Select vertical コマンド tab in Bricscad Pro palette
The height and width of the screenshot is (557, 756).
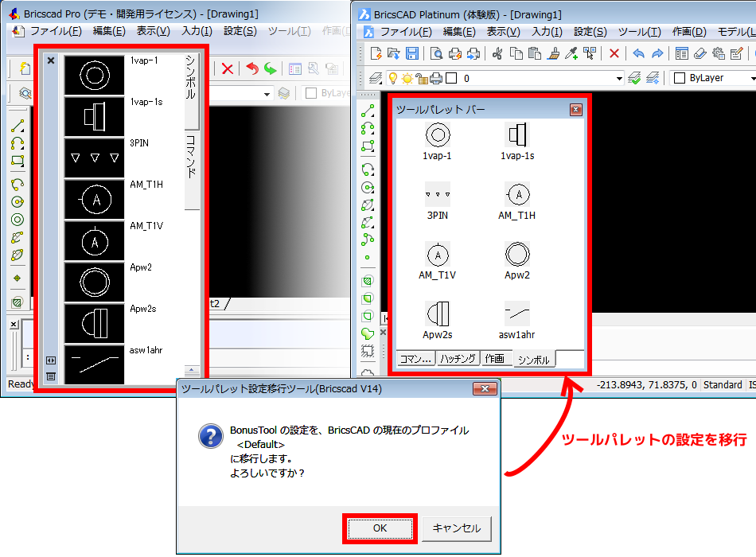point(192,169)
